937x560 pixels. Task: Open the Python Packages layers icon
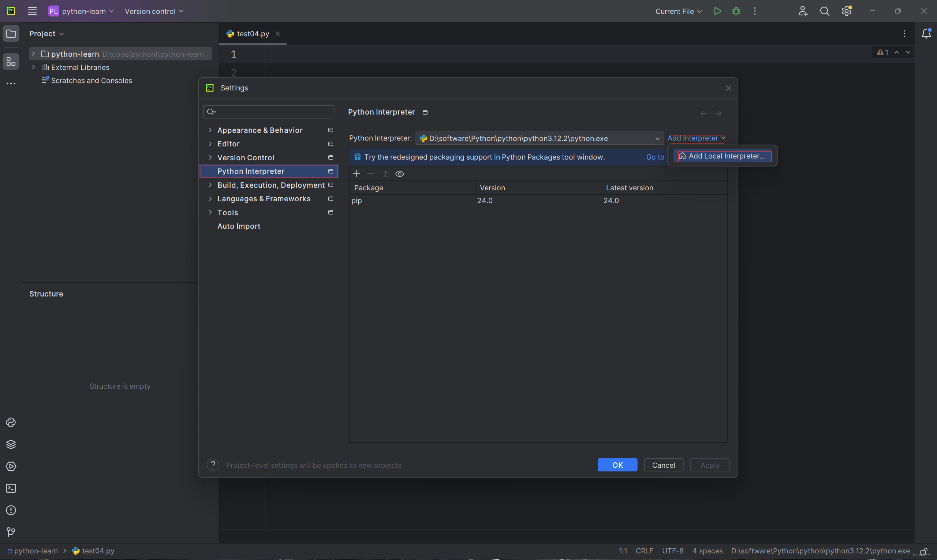pyautogui.click(x=11, y=444)
